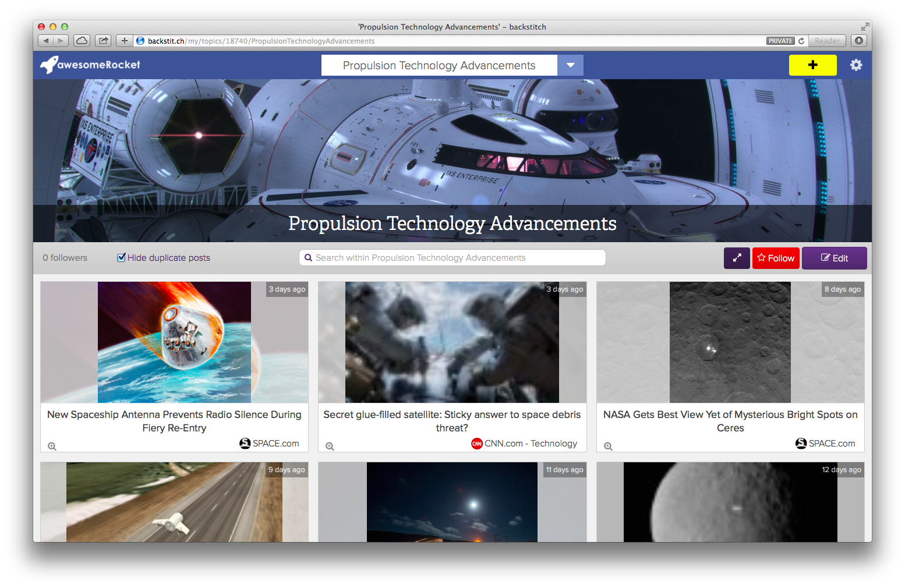Image resolution: width=905 pixels, height=588 pixels.
Task: Click the Propulsion Technology Advancements banner title
Action: click(452, 224)
